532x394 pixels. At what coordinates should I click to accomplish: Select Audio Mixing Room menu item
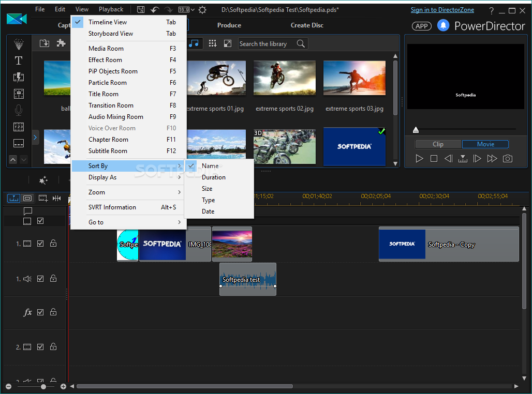point(128,117)
